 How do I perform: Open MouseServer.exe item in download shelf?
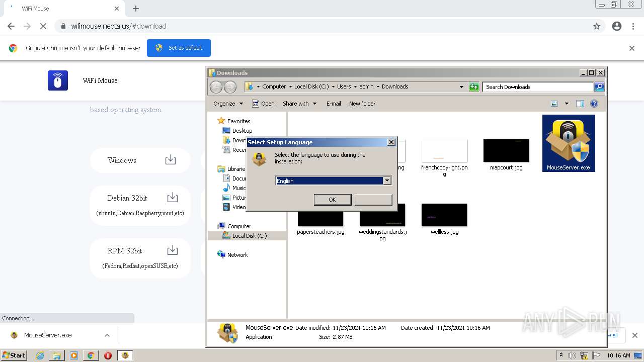(x=48, y=335)
